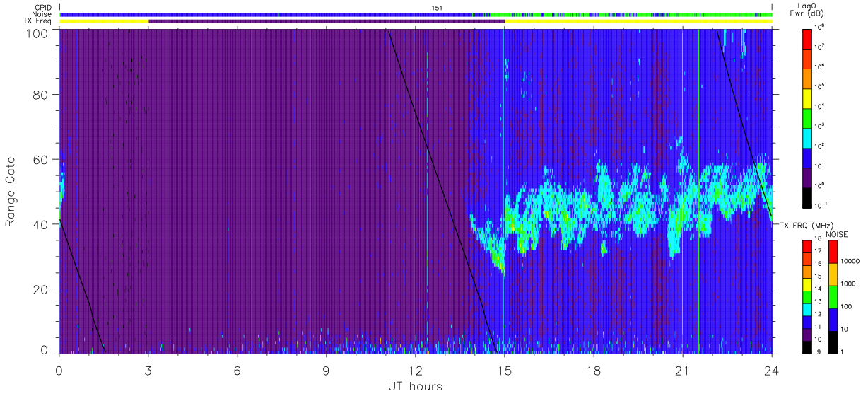Click the first yellow TX Freq segment before 3 UT
The width and height of the screenshot is (868, 401).
[104, 21]
